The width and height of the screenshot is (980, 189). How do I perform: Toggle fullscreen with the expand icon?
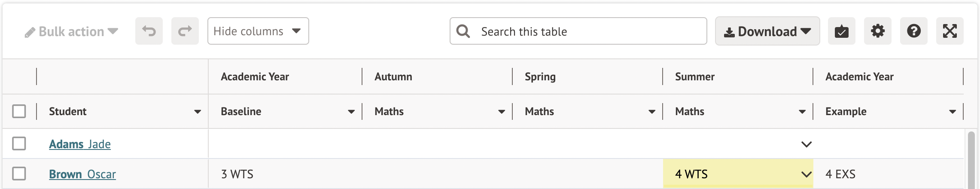coord(950,31)
